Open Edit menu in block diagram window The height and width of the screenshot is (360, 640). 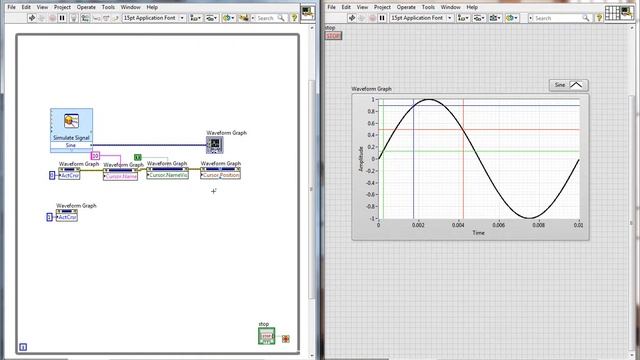(x=26, y=7)
